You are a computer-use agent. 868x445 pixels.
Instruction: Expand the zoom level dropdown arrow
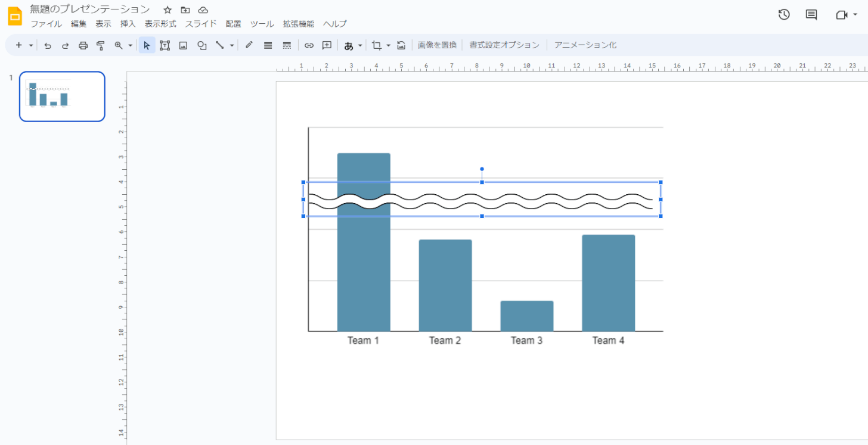(x=130, y=45)
